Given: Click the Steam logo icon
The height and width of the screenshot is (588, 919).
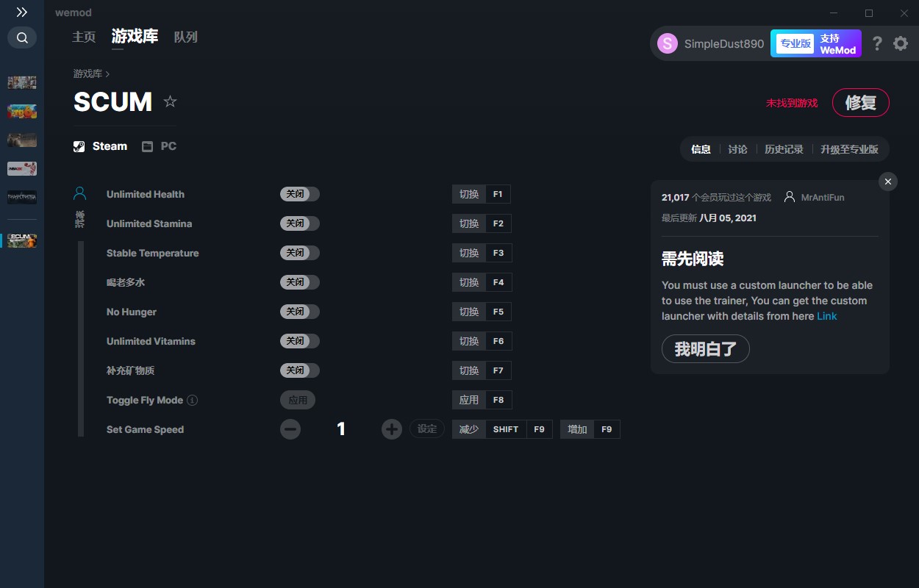Looking at the screenshot, I should pos(79,146).
